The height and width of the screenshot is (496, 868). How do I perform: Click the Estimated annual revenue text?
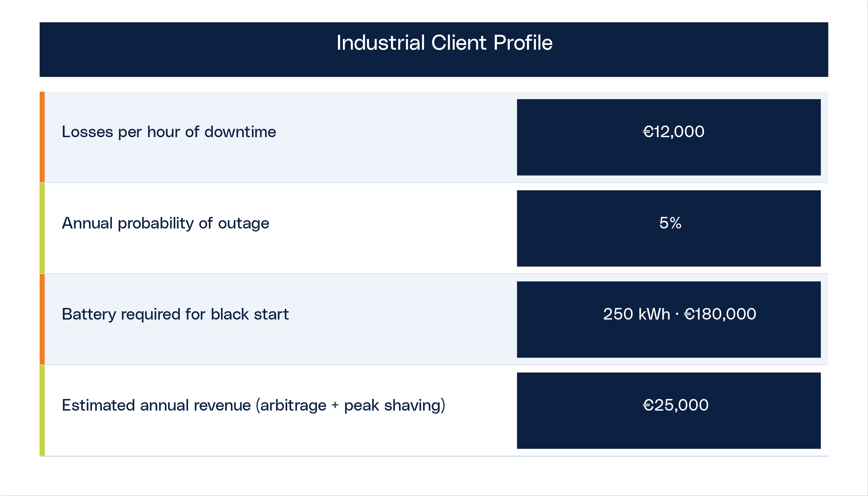pos(156,405)
